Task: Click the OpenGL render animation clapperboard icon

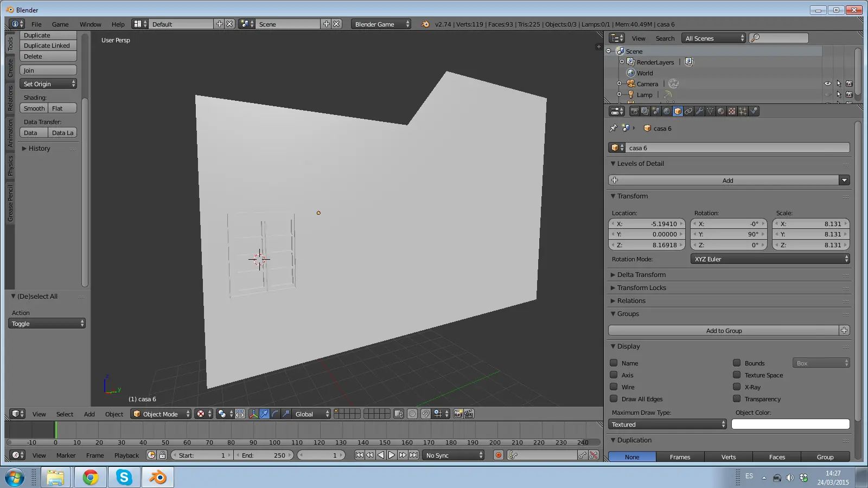Action: pos(469,414)
